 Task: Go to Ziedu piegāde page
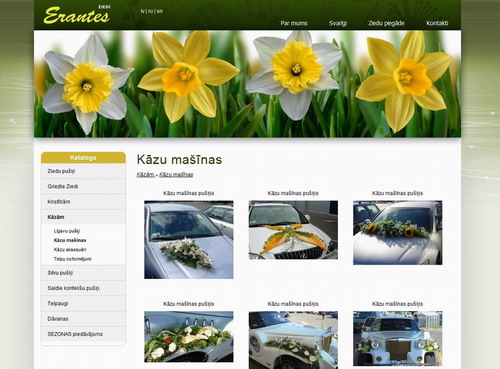386,23
